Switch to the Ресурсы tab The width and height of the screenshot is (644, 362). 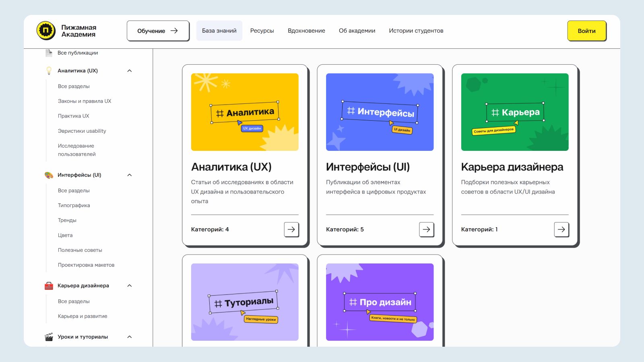coord(262,31)
